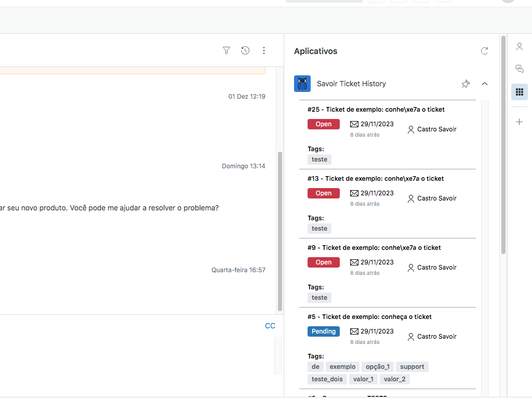
Task: Select the support tag on ticket #5
Action: tap(412, 367)
